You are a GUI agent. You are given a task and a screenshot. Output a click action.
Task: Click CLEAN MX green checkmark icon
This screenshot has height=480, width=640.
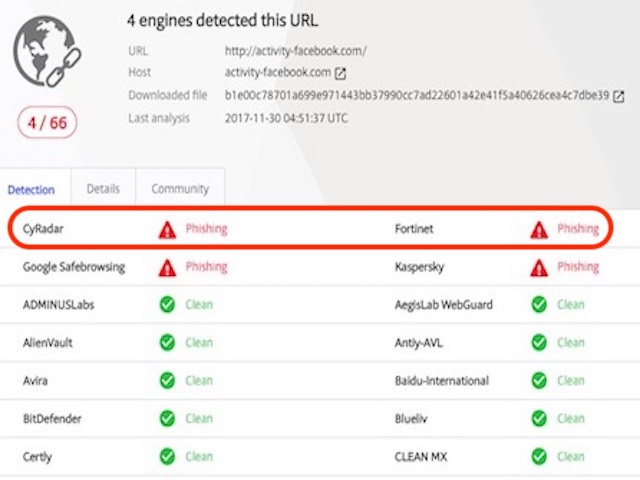coord(539,456)
